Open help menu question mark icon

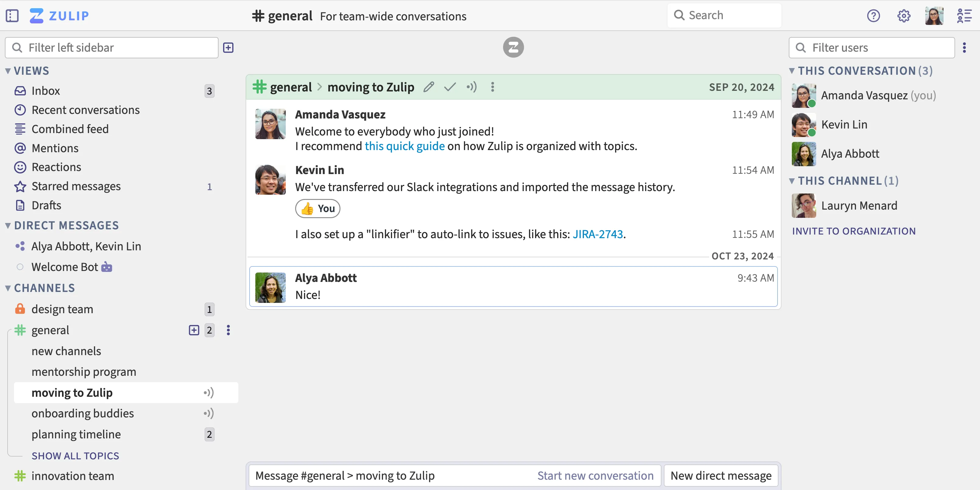[x=873, y=15]
